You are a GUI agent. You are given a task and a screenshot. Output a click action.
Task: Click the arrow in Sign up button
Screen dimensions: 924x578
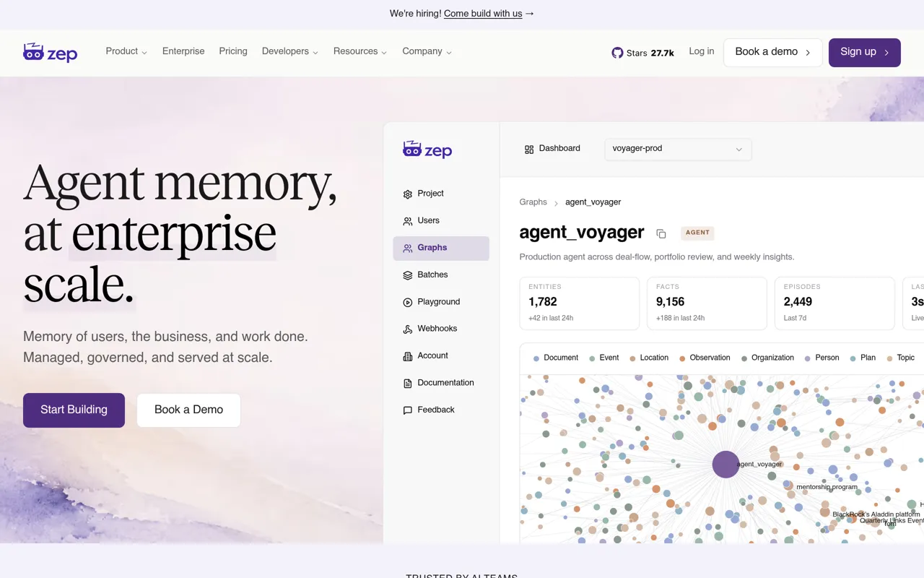pos(886,53)
